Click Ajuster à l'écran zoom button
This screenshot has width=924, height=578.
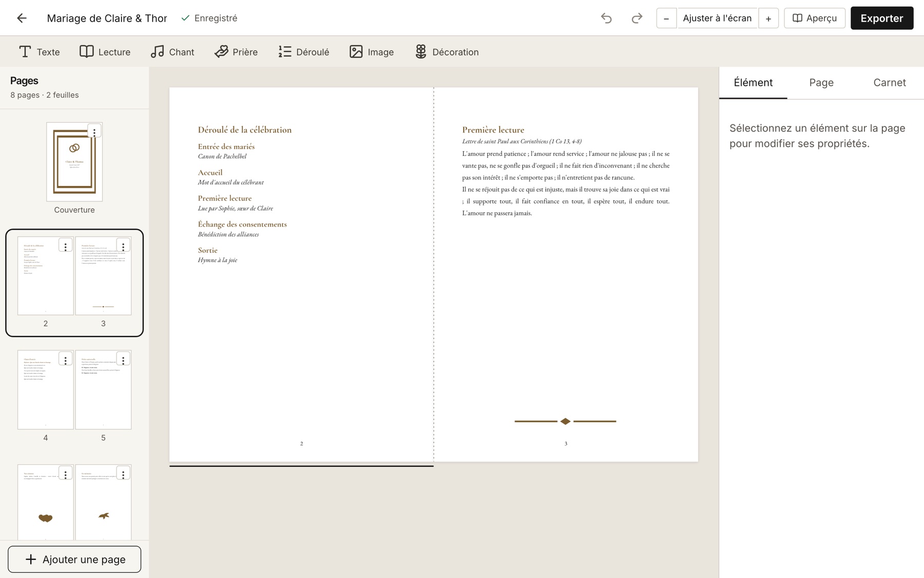coord(717,18)
